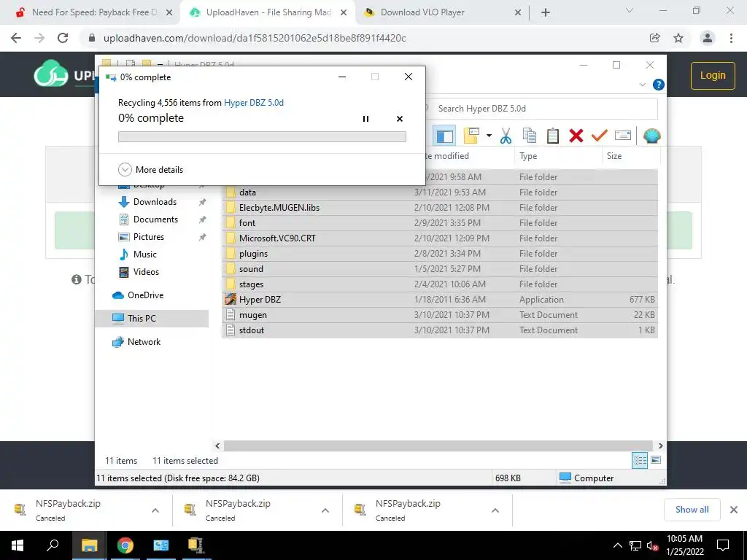Open Pictures in the navigation pane

point(148,237)
